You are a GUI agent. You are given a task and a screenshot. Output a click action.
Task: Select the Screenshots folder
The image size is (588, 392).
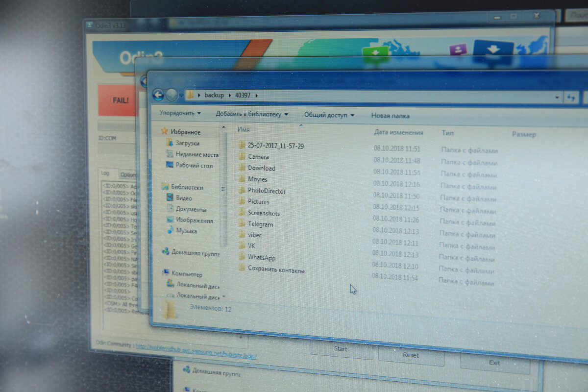tap(259, 213)
